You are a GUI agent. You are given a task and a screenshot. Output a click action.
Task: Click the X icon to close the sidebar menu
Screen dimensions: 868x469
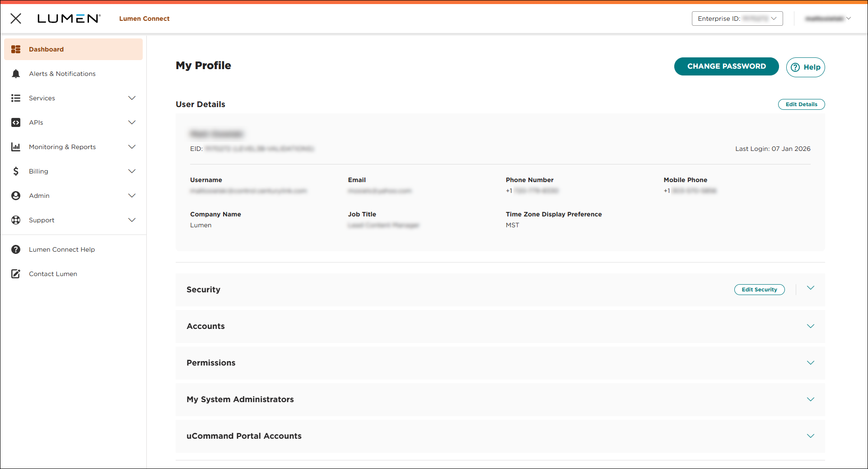[16, 19]
